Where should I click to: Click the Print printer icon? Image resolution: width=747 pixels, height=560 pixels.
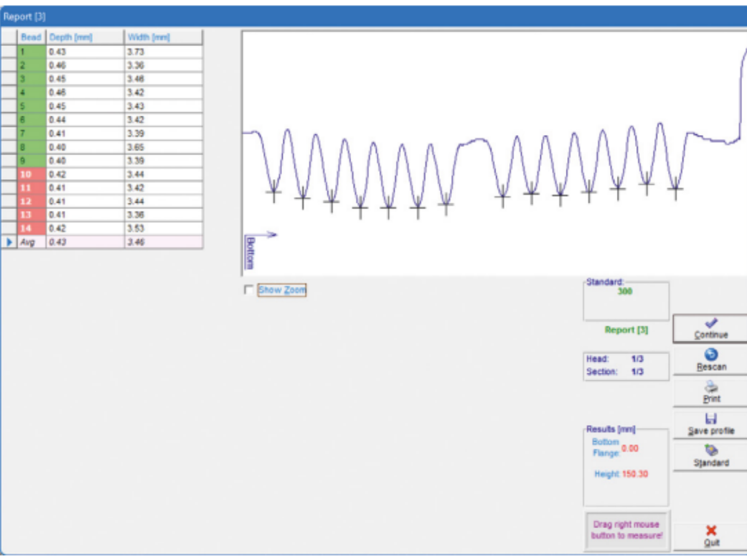[712, 387]
